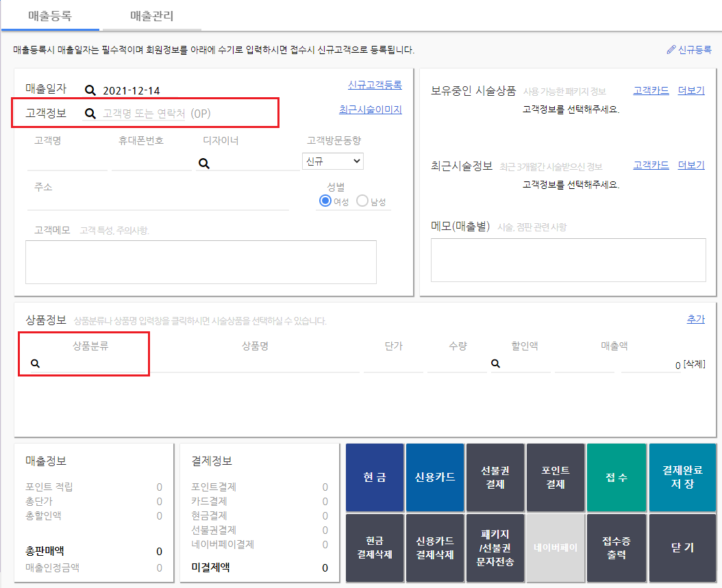
Task: Click the 수량 input field
Action: tap(457, 363)
